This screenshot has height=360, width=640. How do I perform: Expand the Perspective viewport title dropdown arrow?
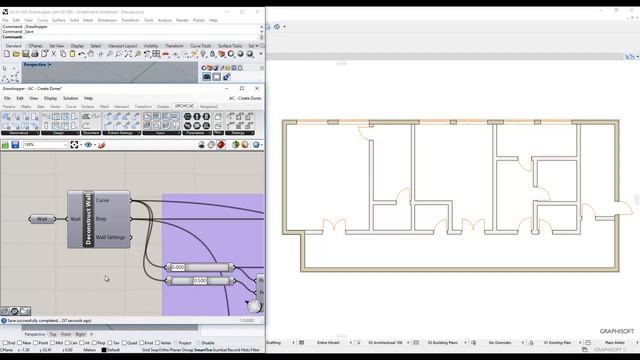(50, 64)
